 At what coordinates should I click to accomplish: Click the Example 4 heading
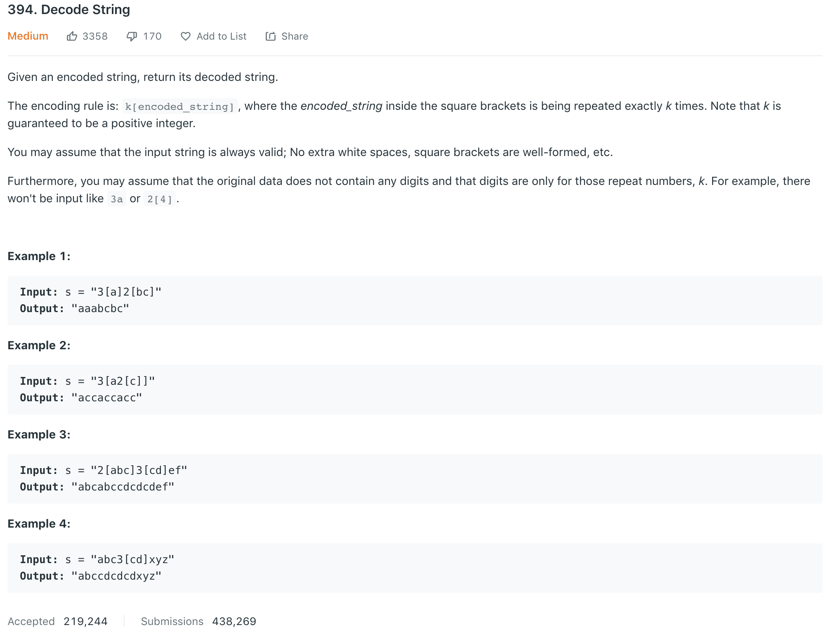click(39, 523)
